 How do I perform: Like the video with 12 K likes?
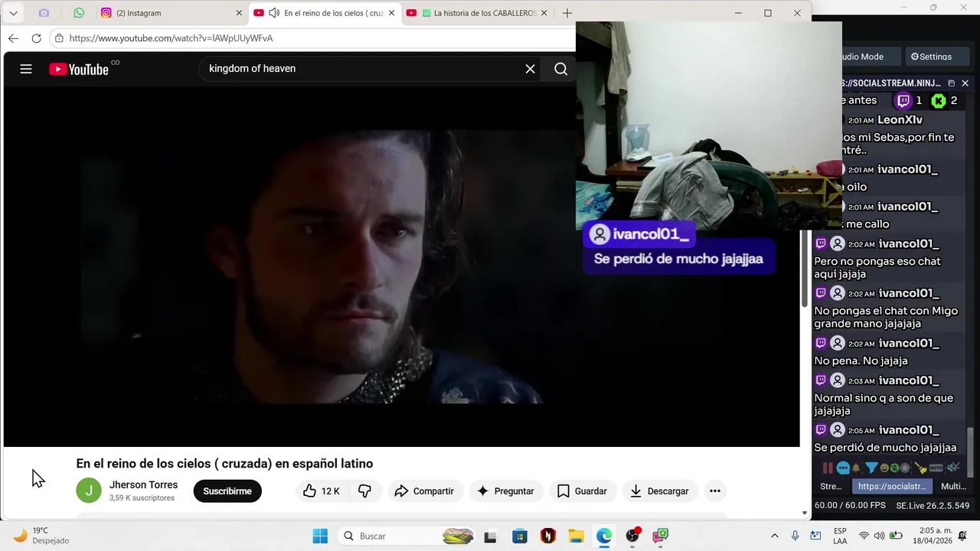[x=322, y=491]
